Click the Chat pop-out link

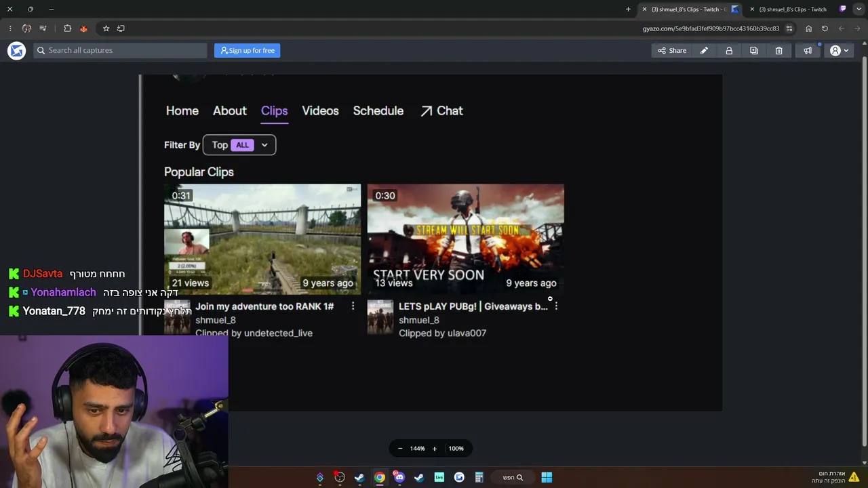(x=441, y=111)
